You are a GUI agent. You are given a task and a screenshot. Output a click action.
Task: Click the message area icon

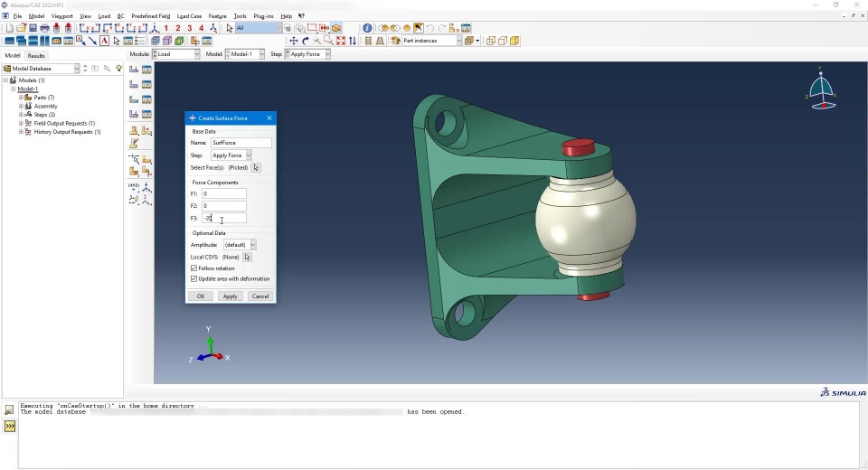coord(9,410)
